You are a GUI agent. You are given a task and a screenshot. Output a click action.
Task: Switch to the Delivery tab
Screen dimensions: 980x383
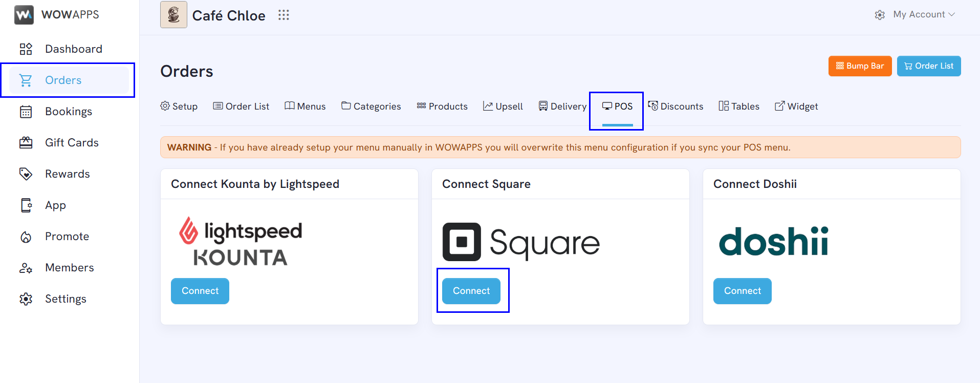562,107
